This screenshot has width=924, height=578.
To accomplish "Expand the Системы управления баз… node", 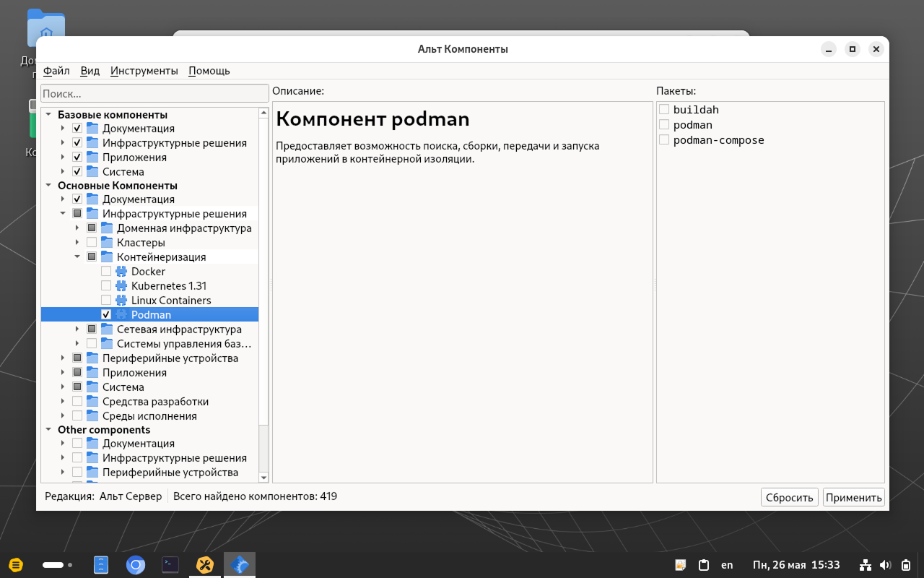I will 77,343.
